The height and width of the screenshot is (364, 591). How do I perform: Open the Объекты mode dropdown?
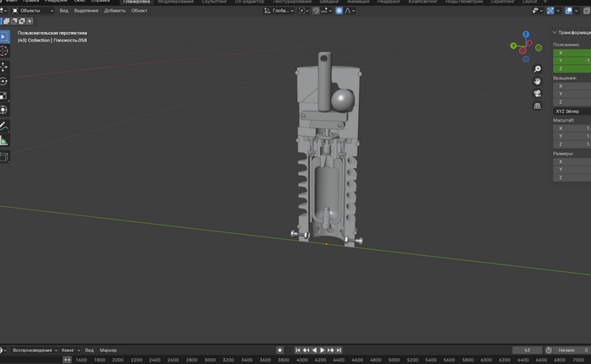[x=32, y=11]
